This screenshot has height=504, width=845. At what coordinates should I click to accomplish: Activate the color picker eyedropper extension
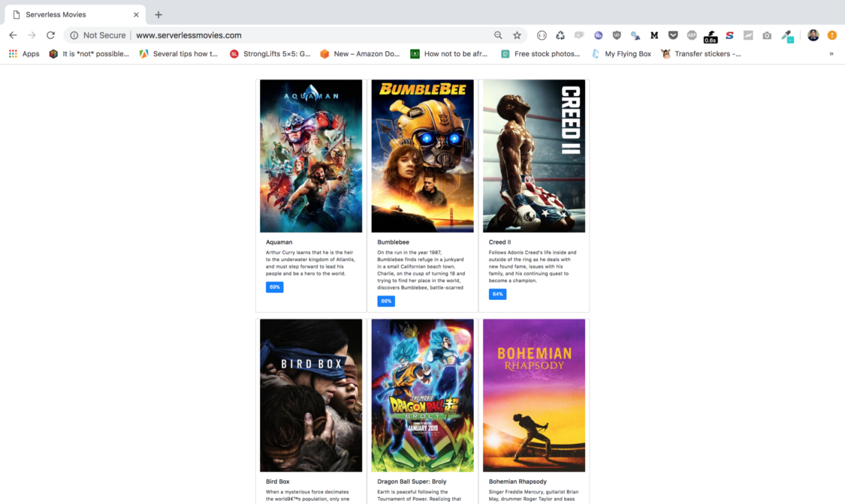[x=787, y=36]
